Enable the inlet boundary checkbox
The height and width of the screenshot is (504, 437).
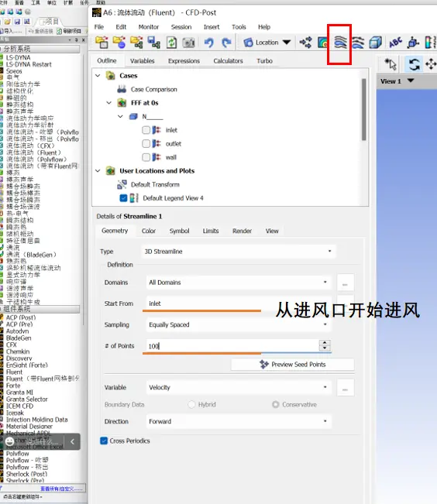[x=146, y=130]
